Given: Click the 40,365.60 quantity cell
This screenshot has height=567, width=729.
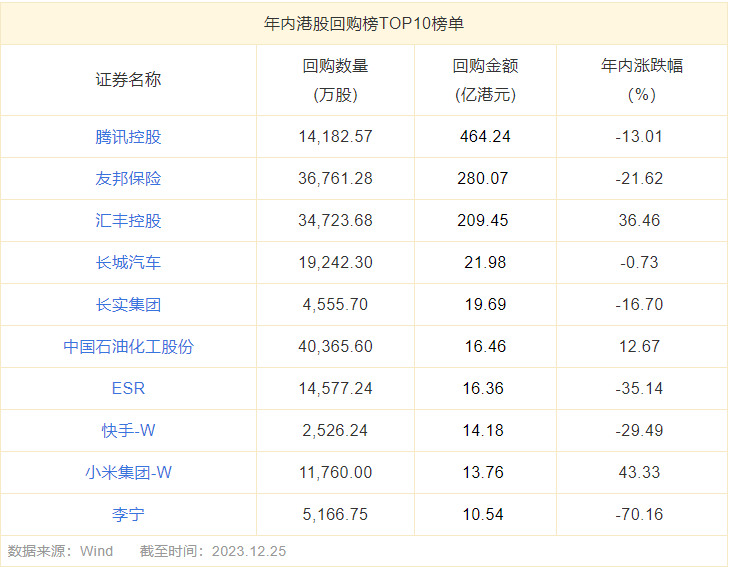Looking at the screenshot, I should (x=335, y=347).
